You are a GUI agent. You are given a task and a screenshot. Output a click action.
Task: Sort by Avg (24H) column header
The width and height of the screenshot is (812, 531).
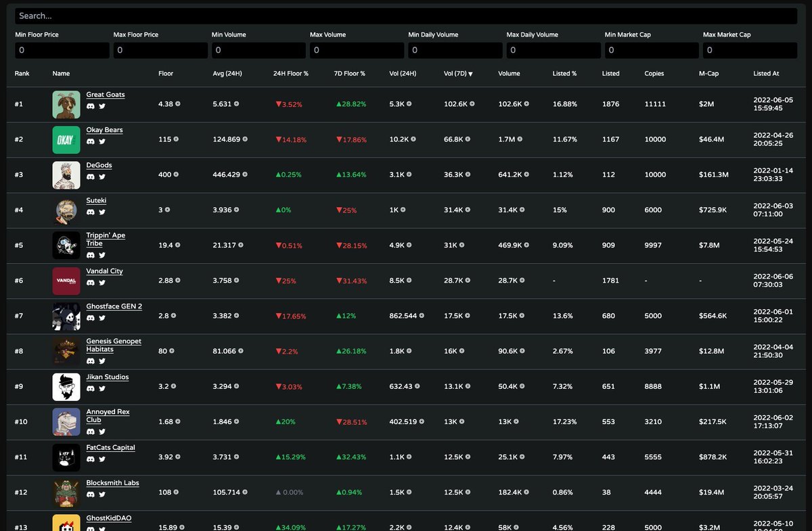[x=227, y=73]
